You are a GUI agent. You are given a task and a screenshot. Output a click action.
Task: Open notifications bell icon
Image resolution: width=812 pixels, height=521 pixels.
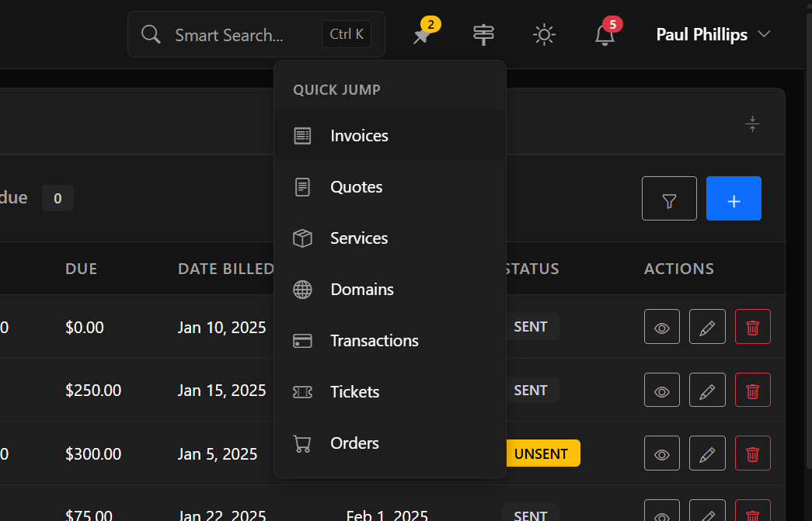coord(605,35)
